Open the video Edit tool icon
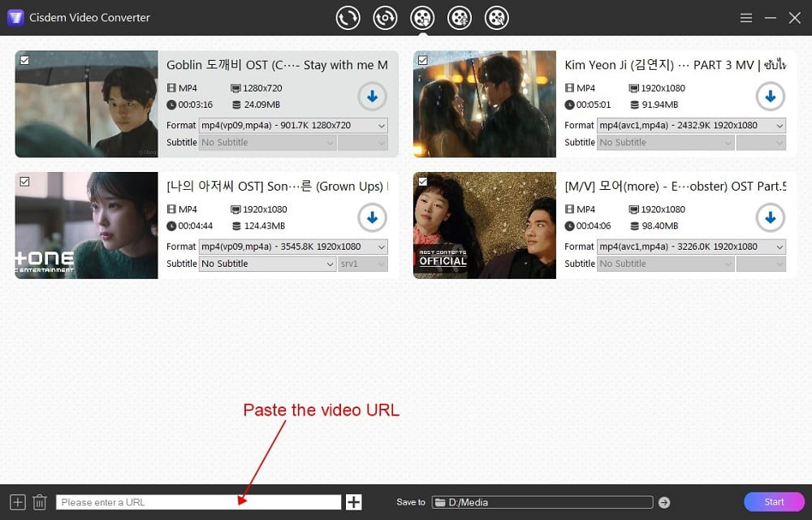The height and width of the screenshot is (520, 812). pos(460,17)
